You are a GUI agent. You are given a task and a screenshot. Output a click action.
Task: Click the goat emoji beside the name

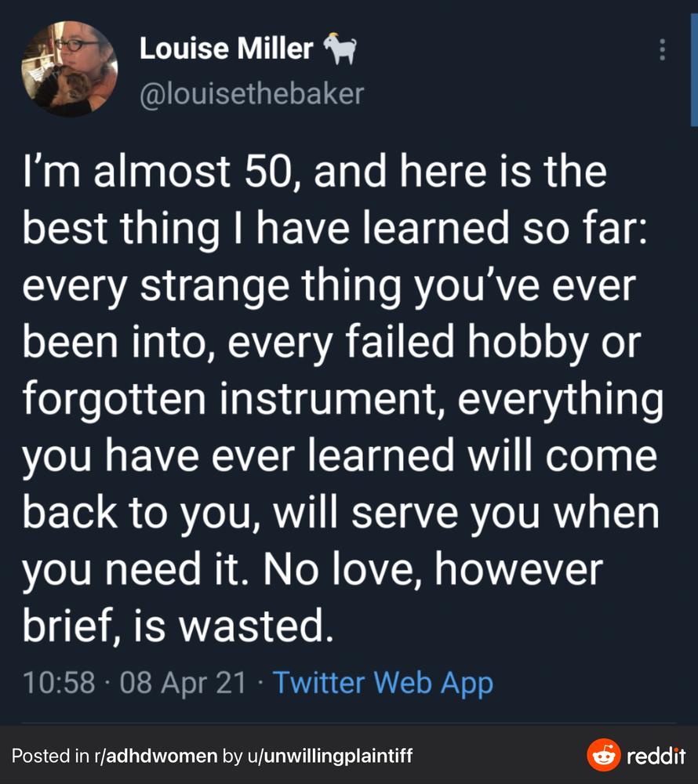click(x=340, y=49)
